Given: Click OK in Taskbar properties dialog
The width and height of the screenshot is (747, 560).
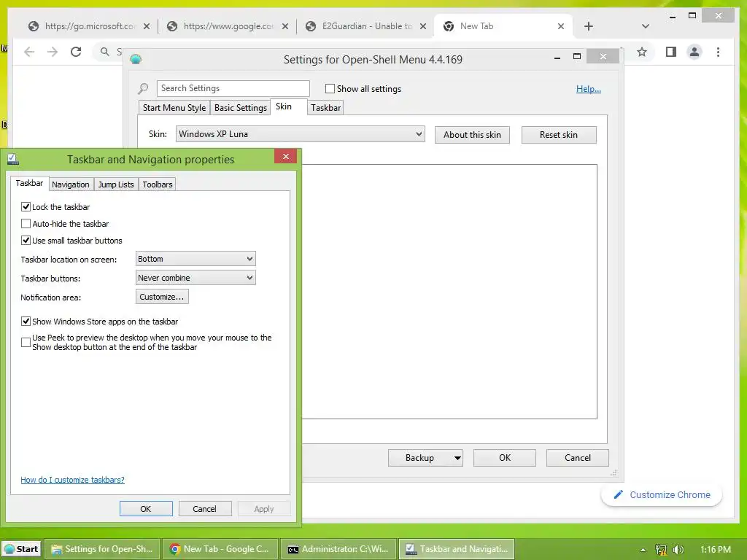Looking at the screenshot, I should pyautogui.click(x=146, y=508).
